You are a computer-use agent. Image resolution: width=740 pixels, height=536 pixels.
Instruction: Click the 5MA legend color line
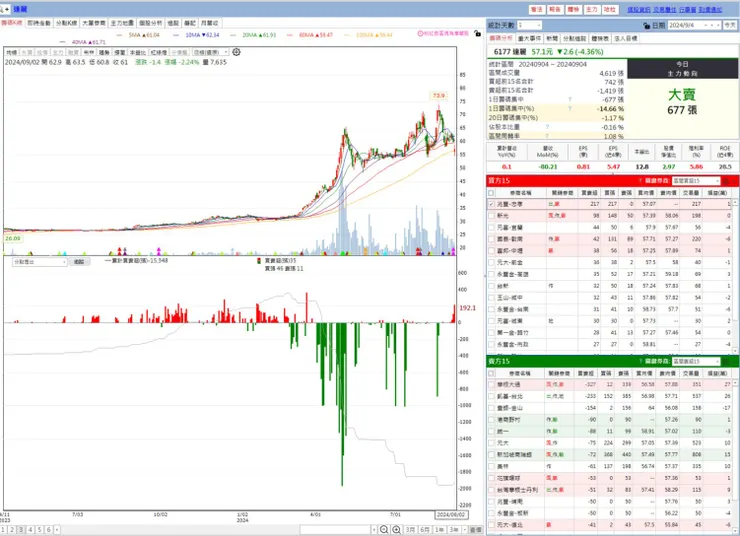coord(119,35)
